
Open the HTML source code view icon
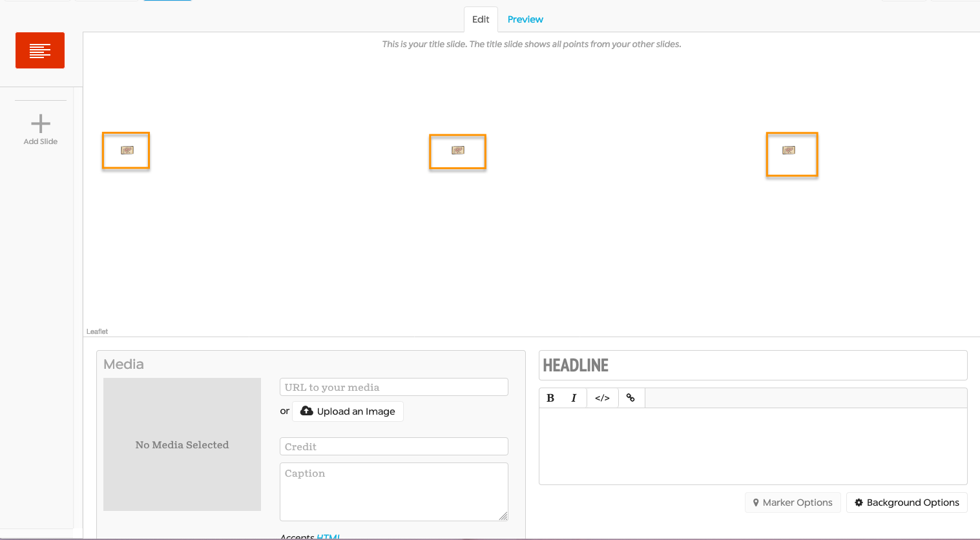click(x=602, y=398)
